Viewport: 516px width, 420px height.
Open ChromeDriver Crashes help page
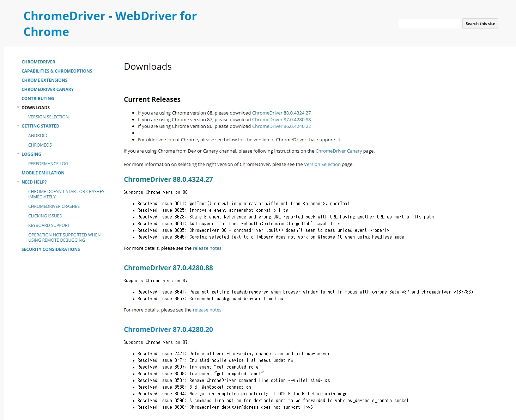(x=54, y=206)
